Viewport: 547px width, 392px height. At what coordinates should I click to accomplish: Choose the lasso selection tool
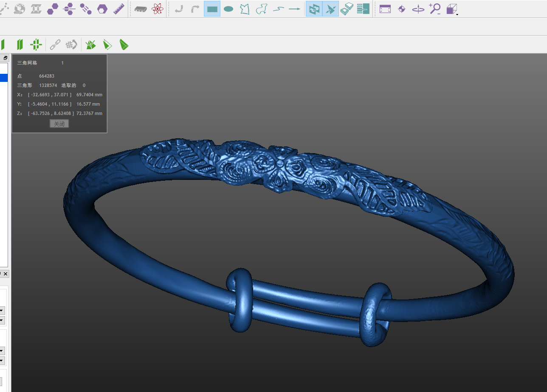point(261,9)
